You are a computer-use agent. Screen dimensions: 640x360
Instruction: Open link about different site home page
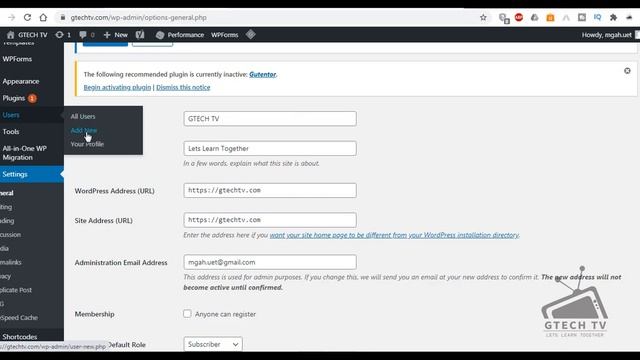pos(394,235)
